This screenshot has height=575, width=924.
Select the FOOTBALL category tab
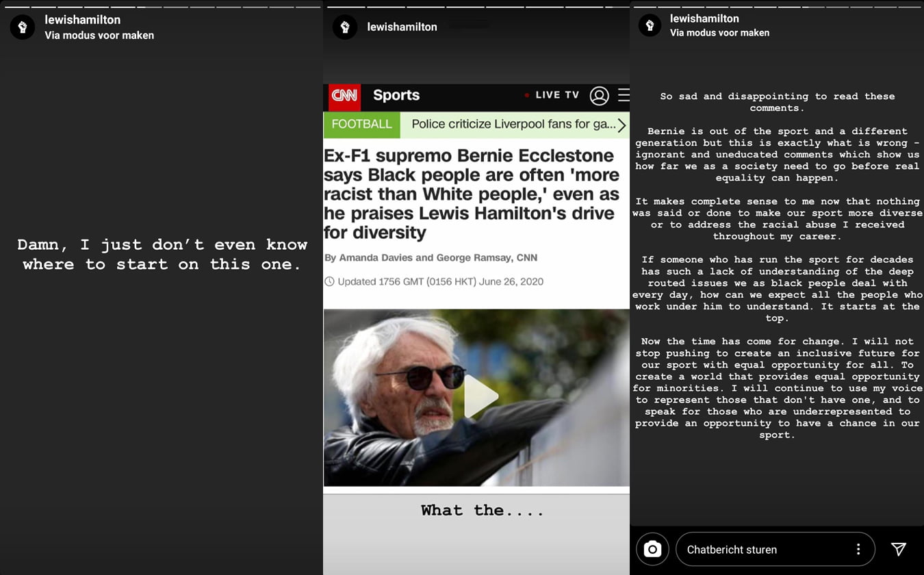pyautogui.click(x=361, y=125)
